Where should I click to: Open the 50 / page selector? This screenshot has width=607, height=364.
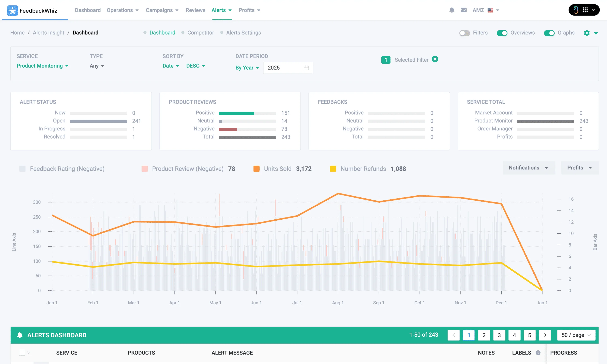tap(576, 335)
